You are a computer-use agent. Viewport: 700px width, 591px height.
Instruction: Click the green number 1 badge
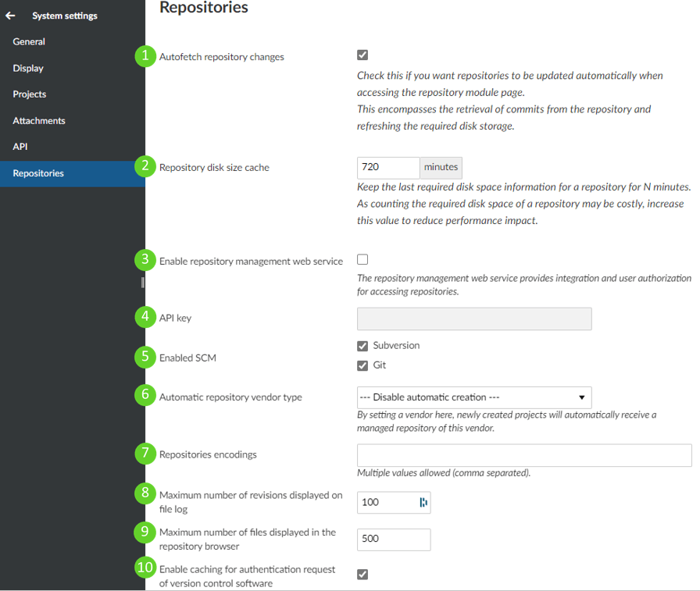click(145, 56)
